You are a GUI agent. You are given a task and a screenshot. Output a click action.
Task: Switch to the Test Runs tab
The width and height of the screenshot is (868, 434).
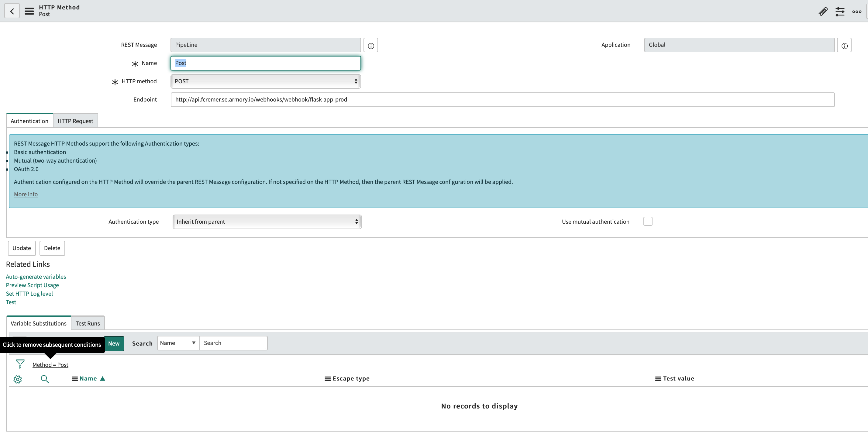88,323
